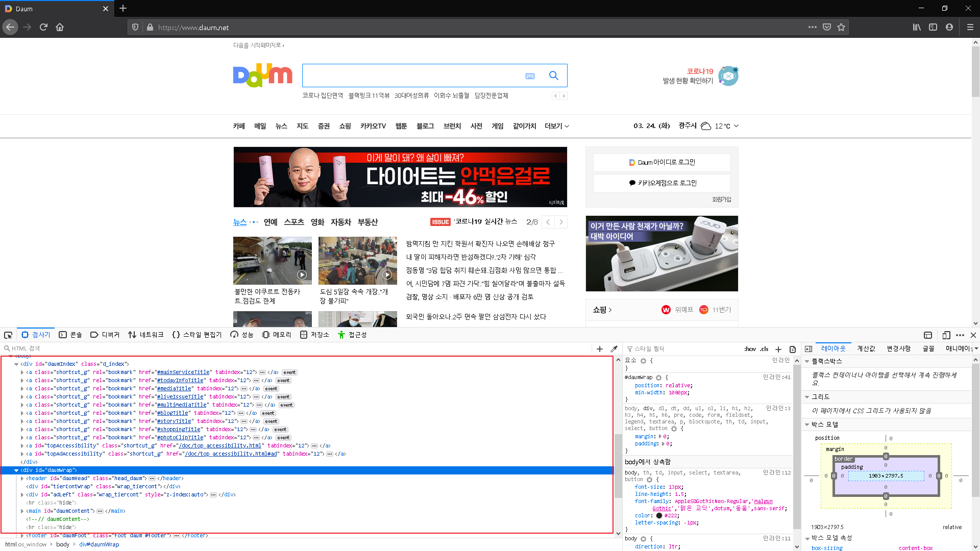980x551 pixels.
Task: Open the 계산값 sidebar tab
Action: coord(866,349)
